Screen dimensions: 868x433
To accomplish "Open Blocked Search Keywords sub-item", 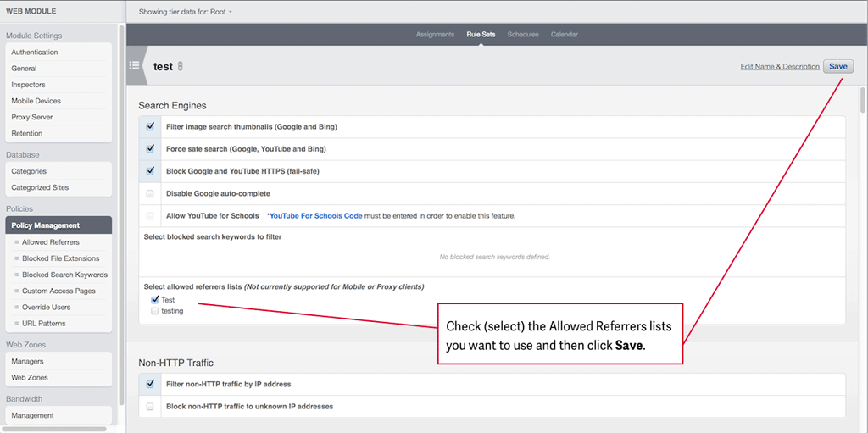I will (x=64, y=275).
